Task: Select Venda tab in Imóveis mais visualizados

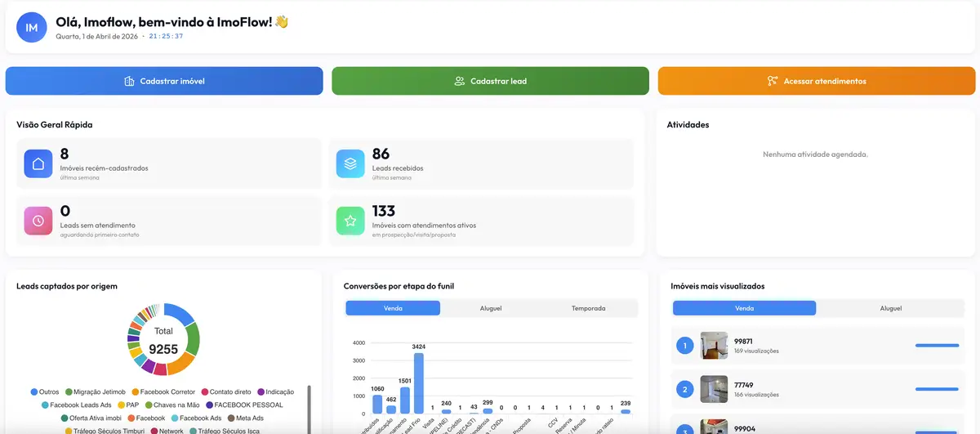Action: 744,308
